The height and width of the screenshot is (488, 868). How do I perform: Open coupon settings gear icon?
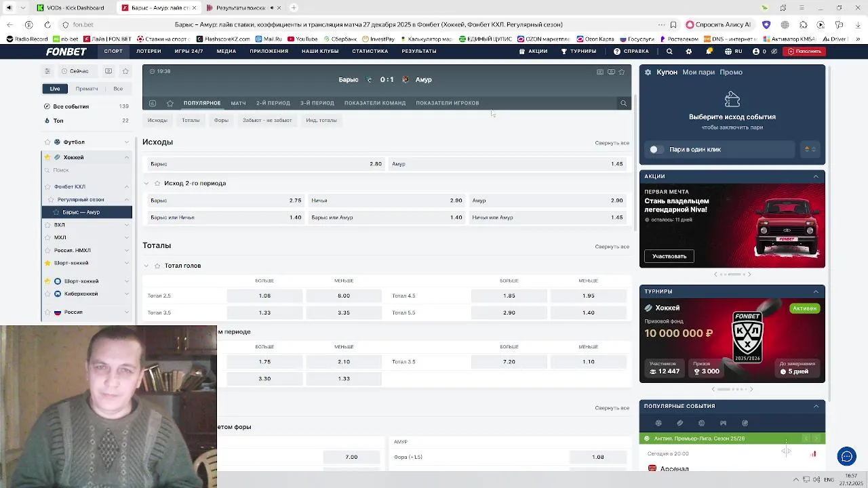point(648,73)
